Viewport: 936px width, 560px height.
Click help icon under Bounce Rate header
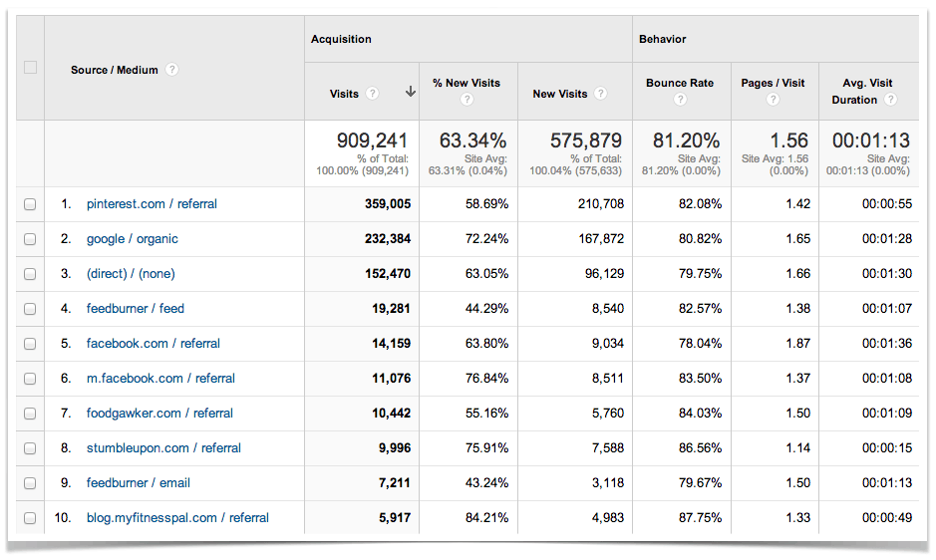(x=680, y=100)
